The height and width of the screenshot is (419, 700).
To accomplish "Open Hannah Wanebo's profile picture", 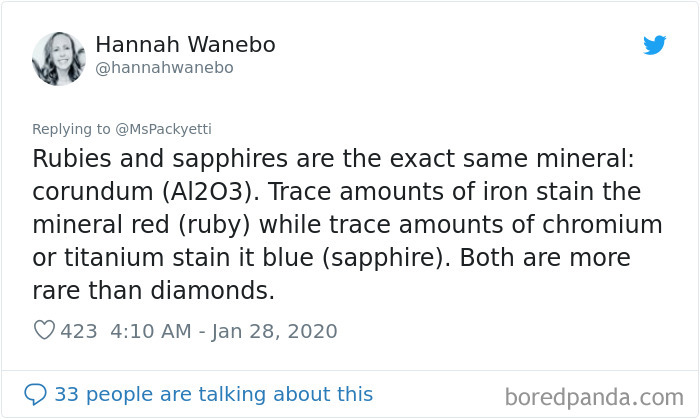I will tap(58, 58).
